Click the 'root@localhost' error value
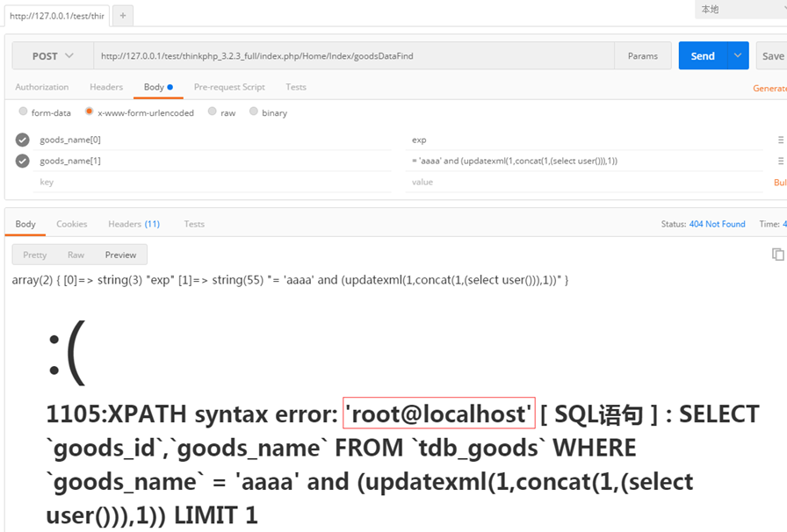 pyautogui.click(x=438, y=413)
